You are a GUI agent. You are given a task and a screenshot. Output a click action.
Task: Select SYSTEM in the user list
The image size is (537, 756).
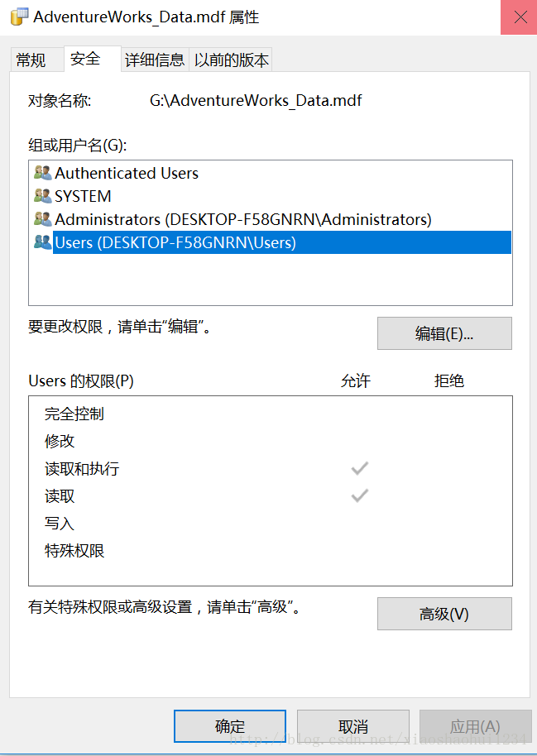[x=83, y=196]
